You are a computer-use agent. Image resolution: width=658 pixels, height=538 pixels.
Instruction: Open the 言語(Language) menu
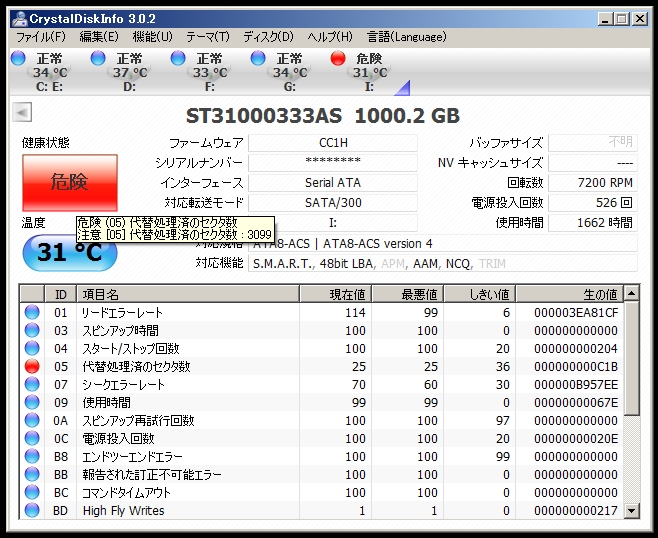[407, 37]
